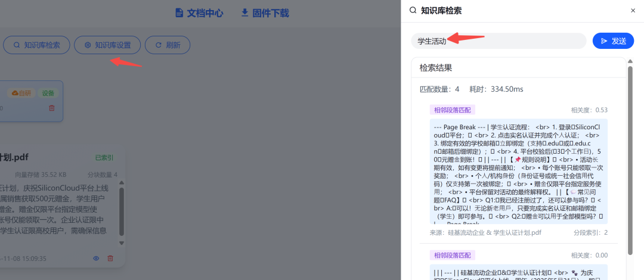644x280 pixels.
Task: Click the 自研 tag
Action: 21,93
